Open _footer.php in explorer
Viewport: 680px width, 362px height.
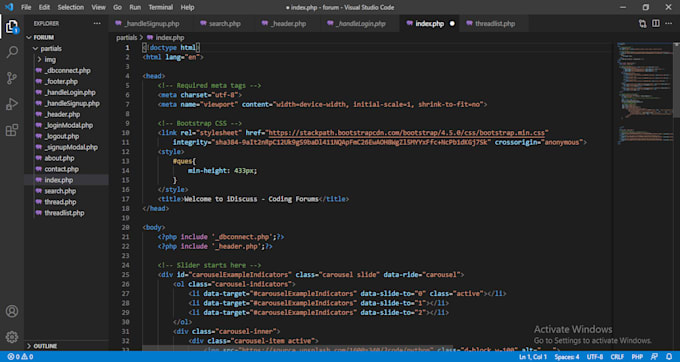pyautogui.click(x=61, y=81)
